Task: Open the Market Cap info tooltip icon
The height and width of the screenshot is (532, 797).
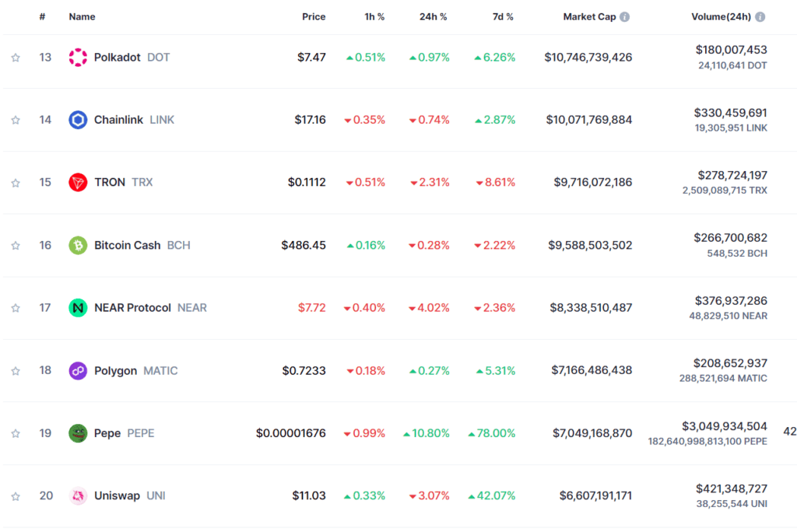Action: pos(625,17)
